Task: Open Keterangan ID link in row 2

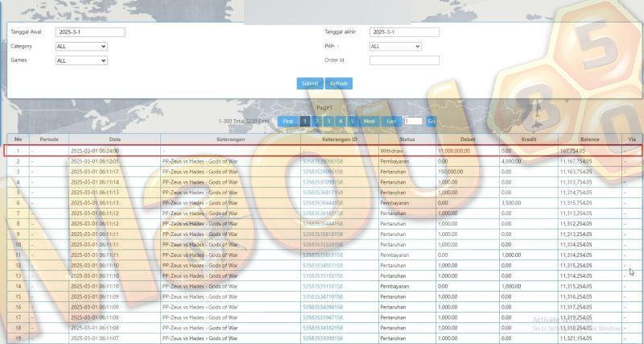Action: tap(323, 161)
